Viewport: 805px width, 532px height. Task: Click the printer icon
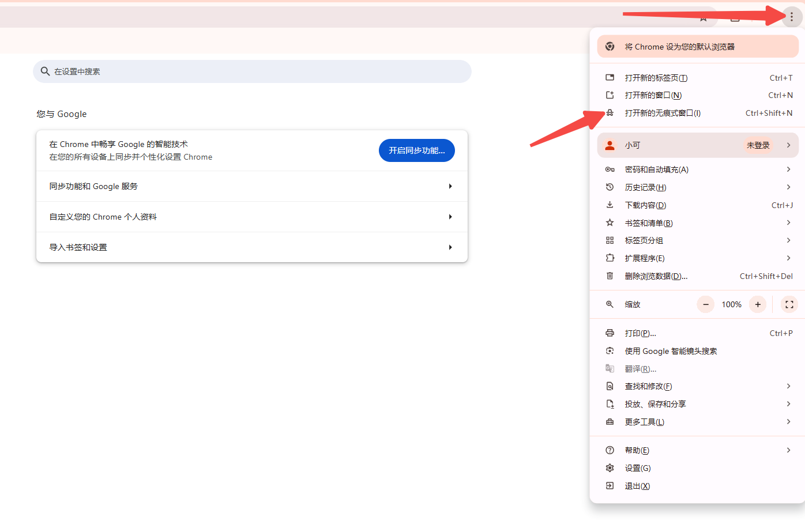(x=610, y=333)
